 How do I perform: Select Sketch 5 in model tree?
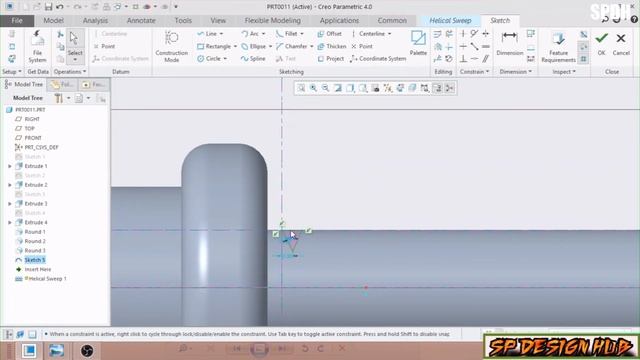coord(35,260)
